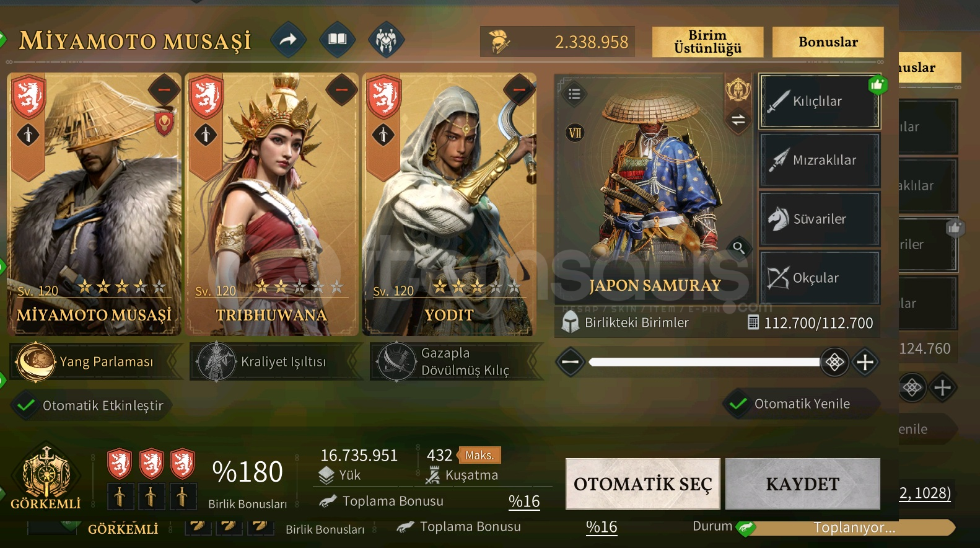The image size is (980, 548).
Task: Click the magnifier on Japon Samuray portrait
Action: (x=738, y=248)
